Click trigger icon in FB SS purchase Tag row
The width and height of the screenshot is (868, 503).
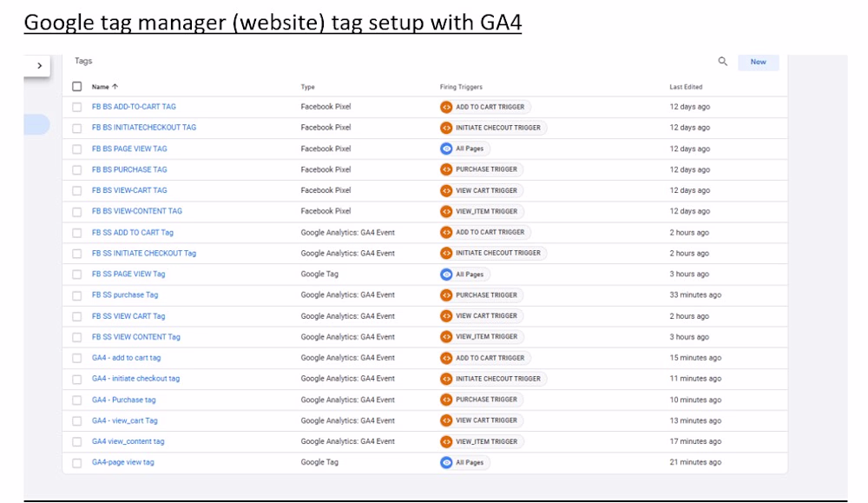[x=446, y=295]
